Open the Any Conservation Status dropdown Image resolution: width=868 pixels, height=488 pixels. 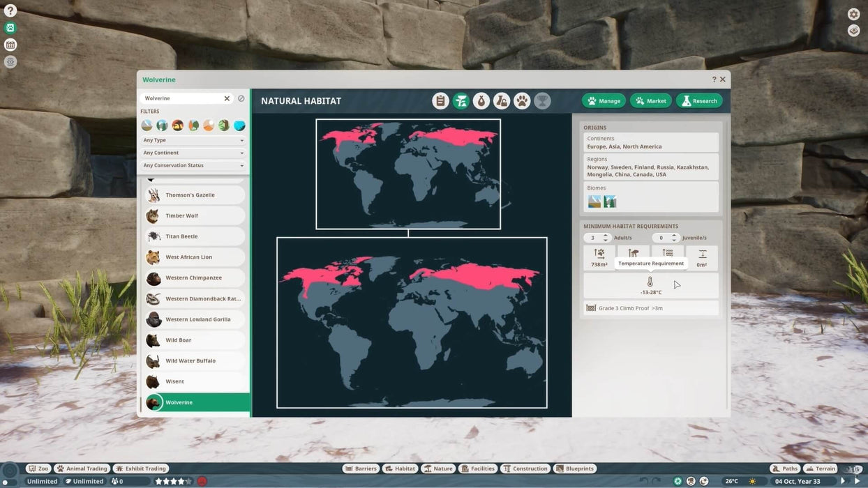click(x=193, y=165)
